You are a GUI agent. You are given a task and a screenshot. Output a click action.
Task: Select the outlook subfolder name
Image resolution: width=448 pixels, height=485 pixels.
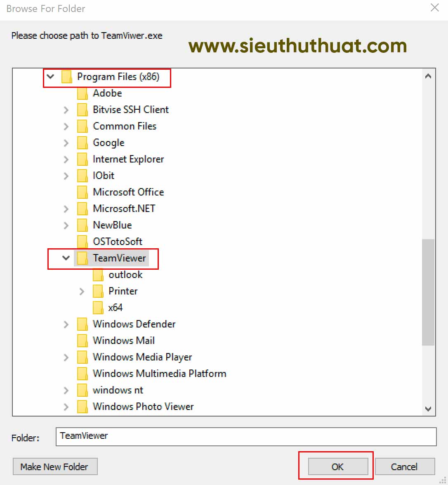pos(125,275)
